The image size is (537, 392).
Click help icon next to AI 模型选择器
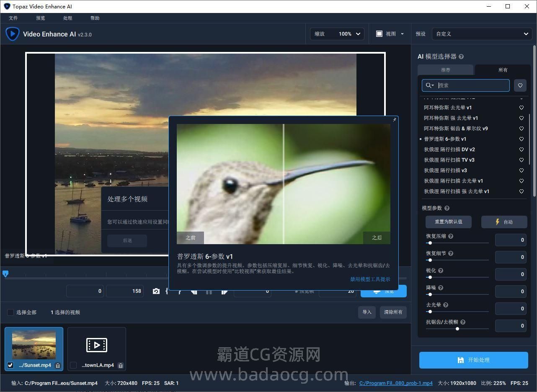461,57
